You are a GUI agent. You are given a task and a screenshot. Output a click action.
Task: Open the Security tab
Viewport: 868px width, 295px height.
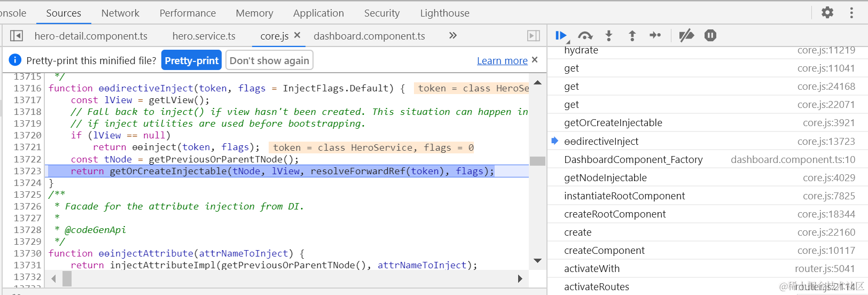(382, 13)
